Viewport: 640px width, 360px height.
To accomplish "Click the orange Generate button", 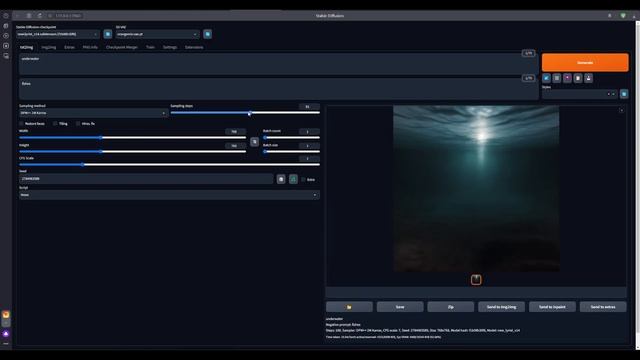I will (x=585, y=62).
